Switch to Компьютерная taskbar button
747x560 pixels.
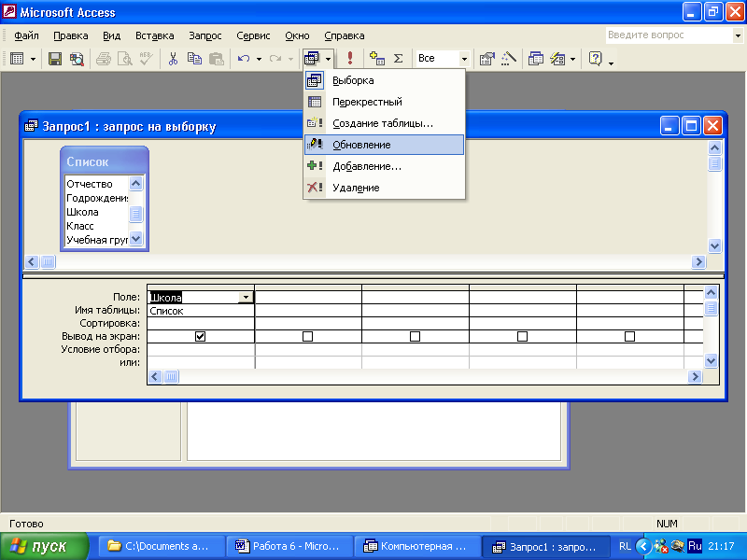point(417,546)
